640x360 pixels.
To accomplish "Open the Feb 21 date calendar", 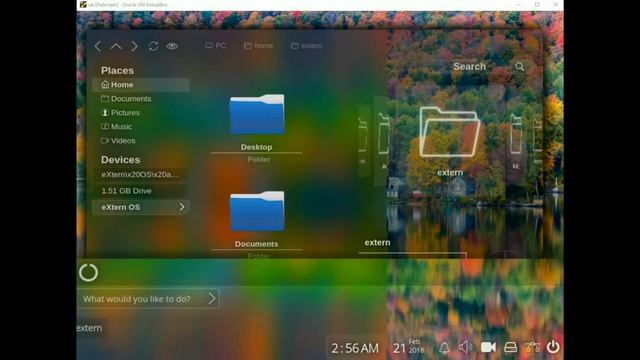I will [x=408, y=347].
